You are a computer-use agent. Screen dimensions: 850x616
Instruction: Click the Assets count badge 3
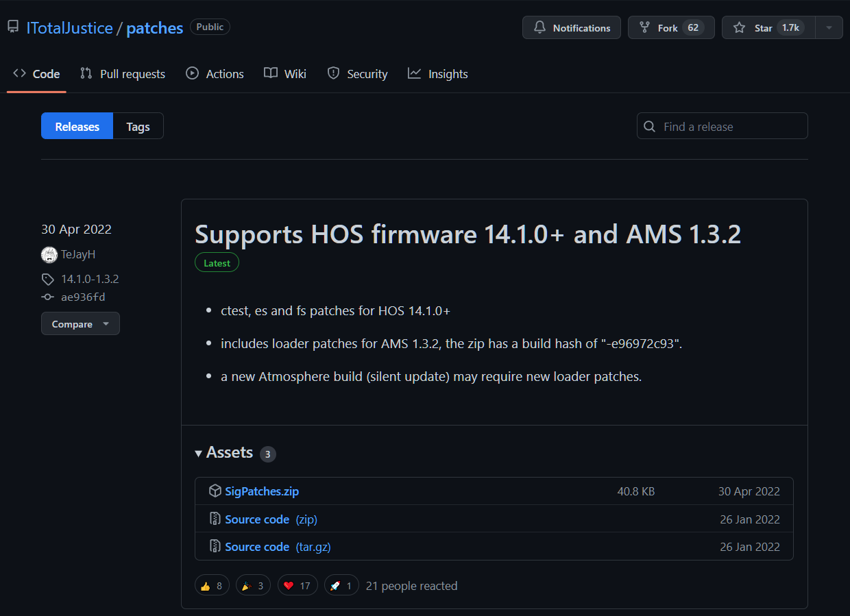(x=268, y=454)
